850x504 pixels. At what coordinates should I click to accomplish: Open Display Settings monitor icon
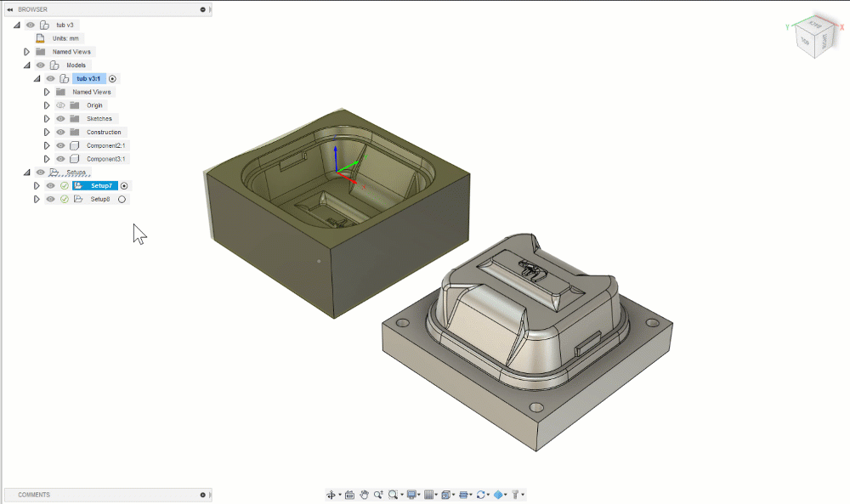(x=411, y=495)
